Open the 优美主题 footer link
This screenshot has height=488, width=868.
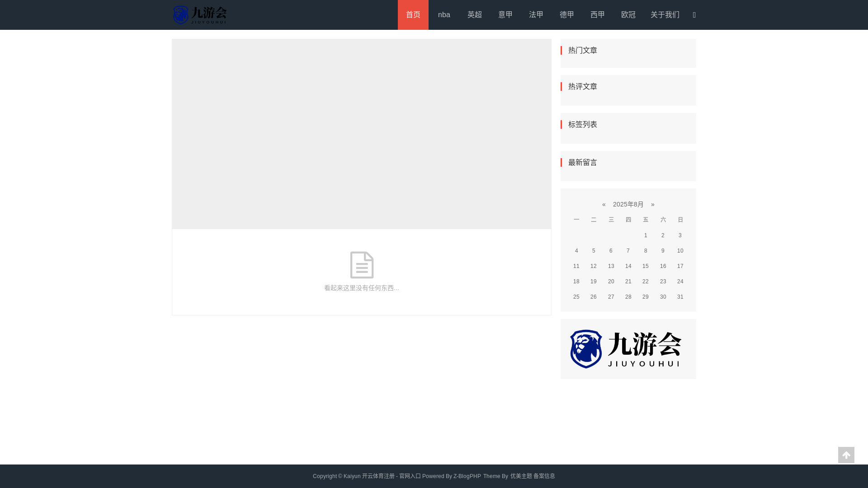click(x=521, y=476)
